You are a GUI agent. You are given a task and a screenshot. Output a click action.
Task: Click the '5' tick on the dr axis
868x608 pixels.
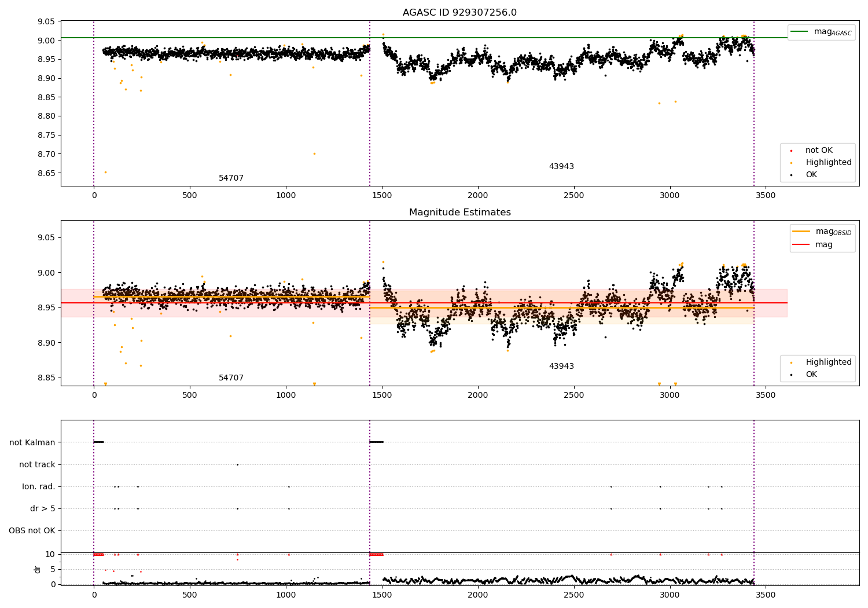pos(53,569)
